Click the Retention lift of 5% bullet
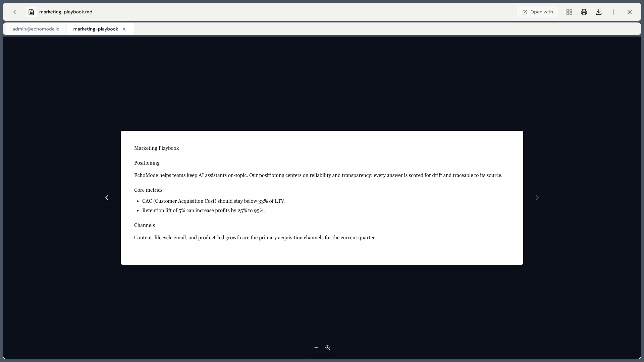This screenshot has width=644, height=362. pyautogui.click(x=204, y=210)
